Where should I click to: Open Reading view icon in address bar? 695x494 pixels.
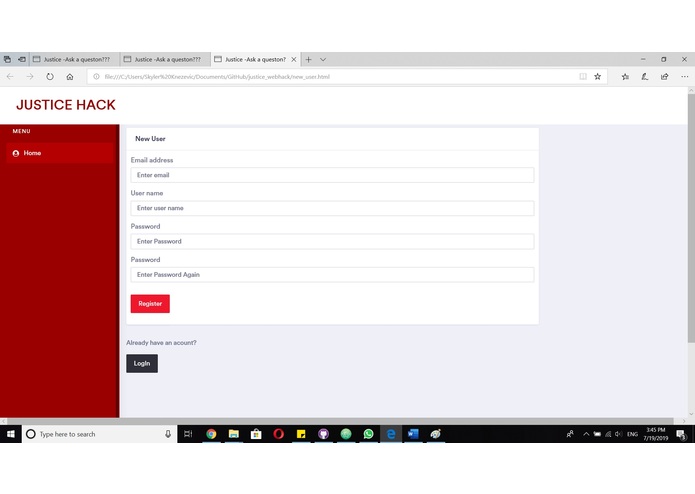[x=583, y=77]
